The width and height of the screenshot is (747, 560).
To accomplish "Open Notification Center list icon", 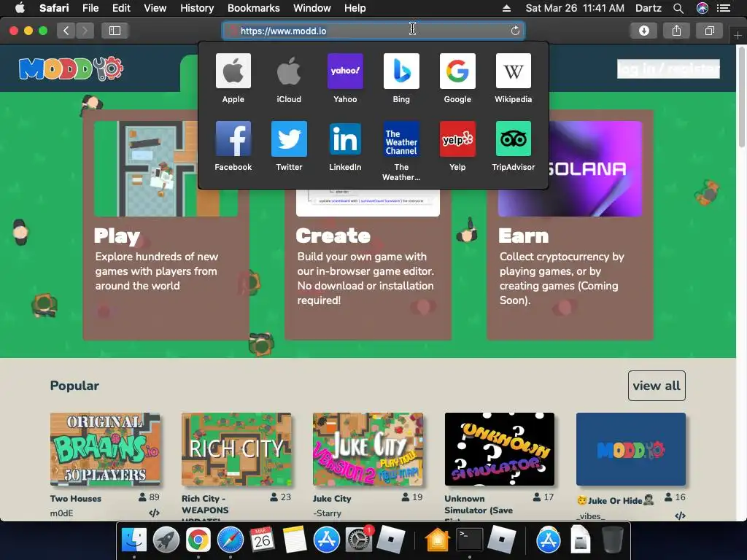I will click(724, 8).
